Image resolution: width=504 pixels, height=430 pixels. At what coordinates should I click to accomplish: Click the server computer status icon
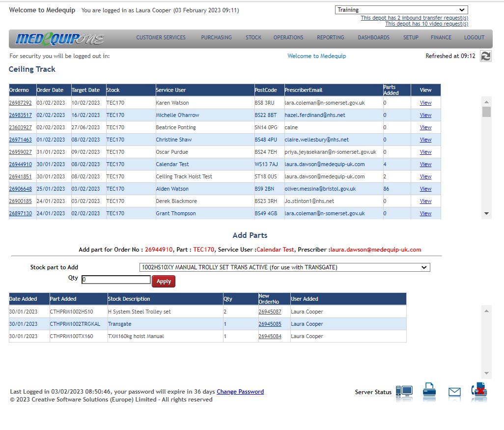coord(404,391)
